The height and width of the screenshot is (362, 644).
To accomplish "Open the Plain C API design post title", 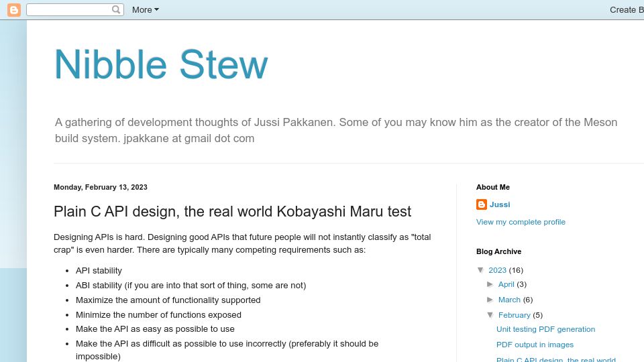I will click(x=233, y=211).
